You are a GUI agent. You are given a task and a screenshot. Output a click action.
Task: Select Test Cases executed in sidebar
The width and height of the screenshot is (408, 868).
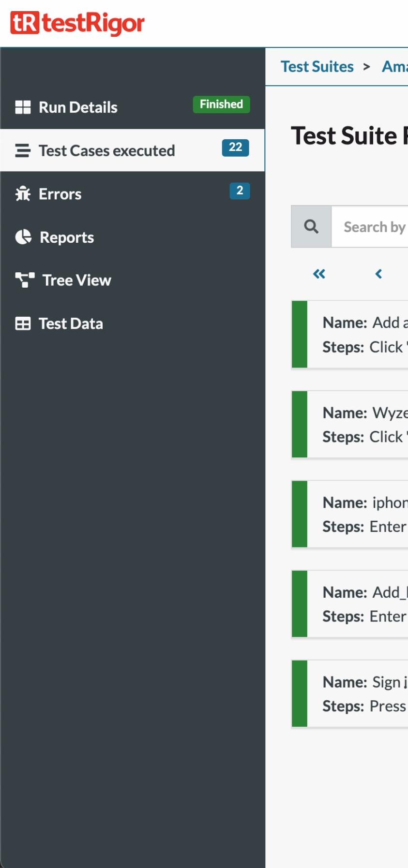point(106,151)
